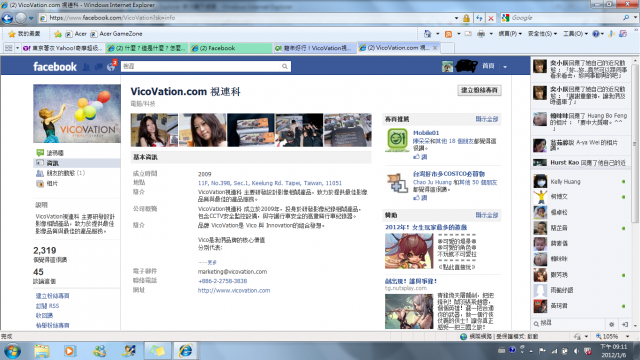
Task: Open recent pages dropdown beside Forward button
Action: coord(31,18)
